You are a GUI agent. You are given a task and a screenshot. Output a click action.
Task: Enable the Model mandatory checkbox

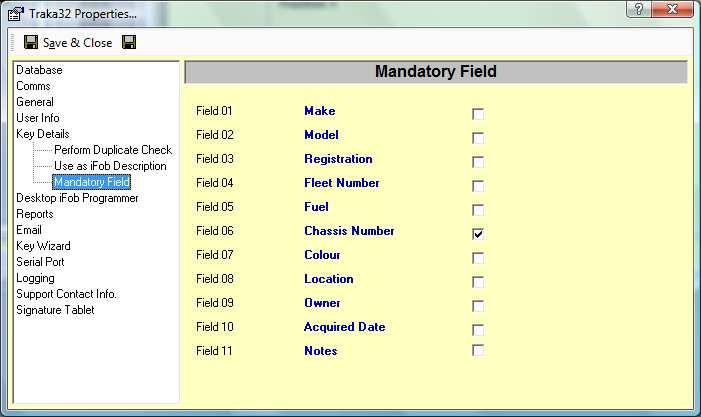pyautogui.click(x=478, y=138)
